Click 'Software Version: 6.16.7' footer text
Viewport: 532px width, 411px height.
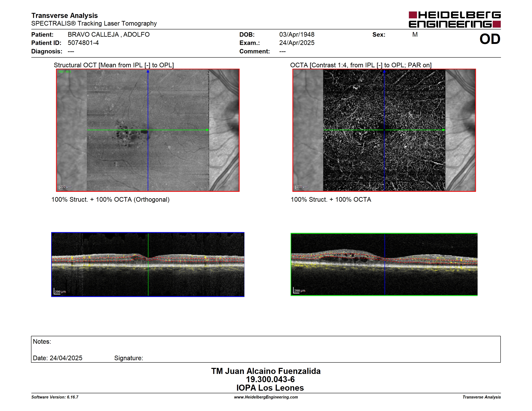pyautogui.click(x=55, y=397)
